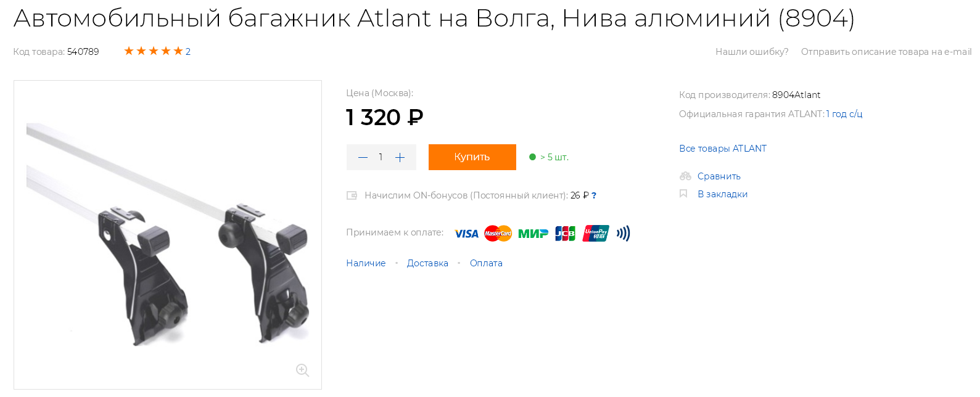
Task: Click the five-star rating
Action: pos(154,51)
